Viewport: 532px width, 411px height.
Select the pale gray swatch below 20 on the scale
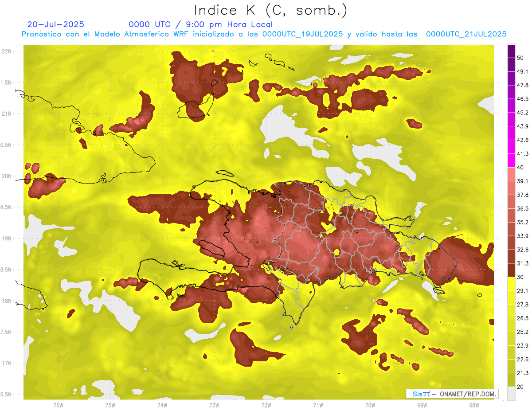tap(511, 394)
